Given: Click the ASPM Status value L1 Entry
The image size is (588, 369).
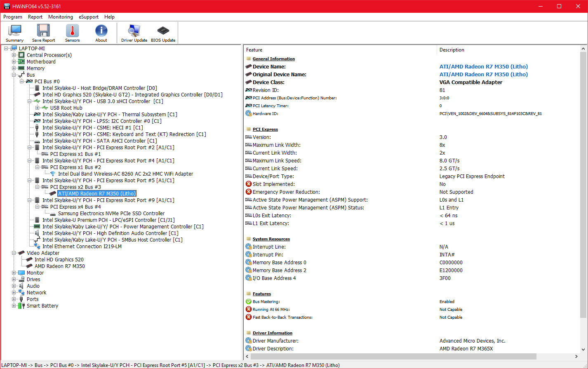Looking at the screenshot, I should [449, 208].
